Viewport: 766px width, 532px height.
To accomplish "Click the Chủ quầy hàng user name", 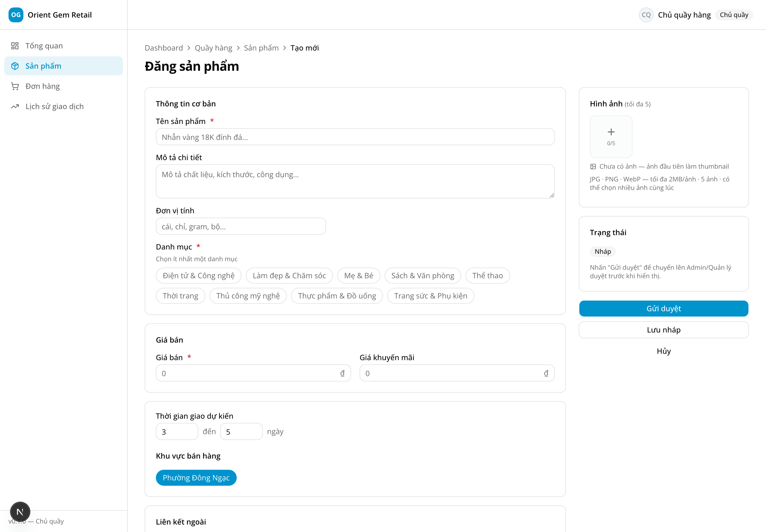I will point(684,15).
